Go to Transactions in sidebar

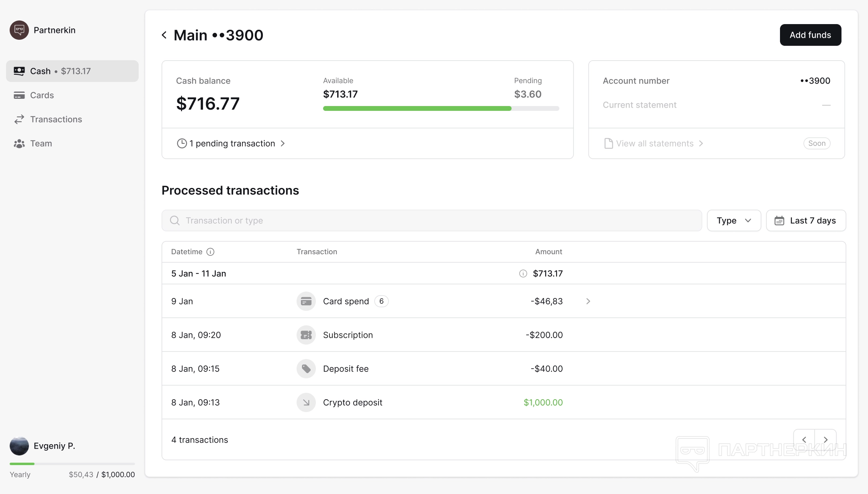[x=56, y=119]
